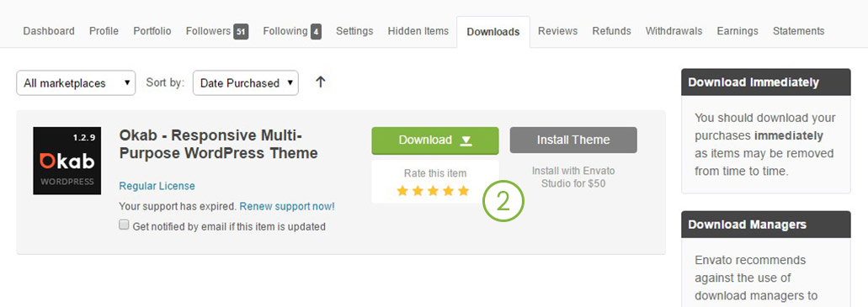Click the sort direction up arrow
This screenshot has width=868, height=307.
coord(321,82)
